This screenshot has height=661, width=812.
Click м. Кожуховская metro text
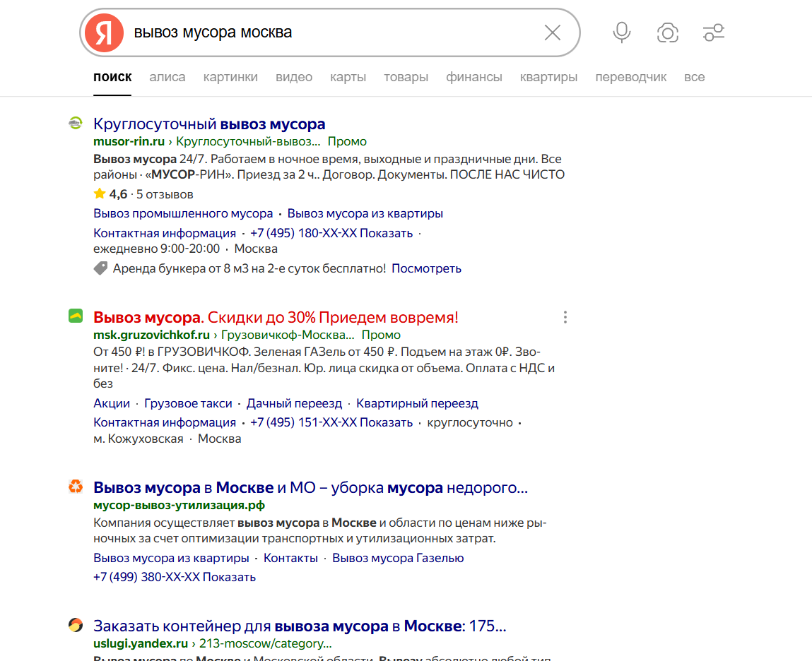click(x=139, y=439)
